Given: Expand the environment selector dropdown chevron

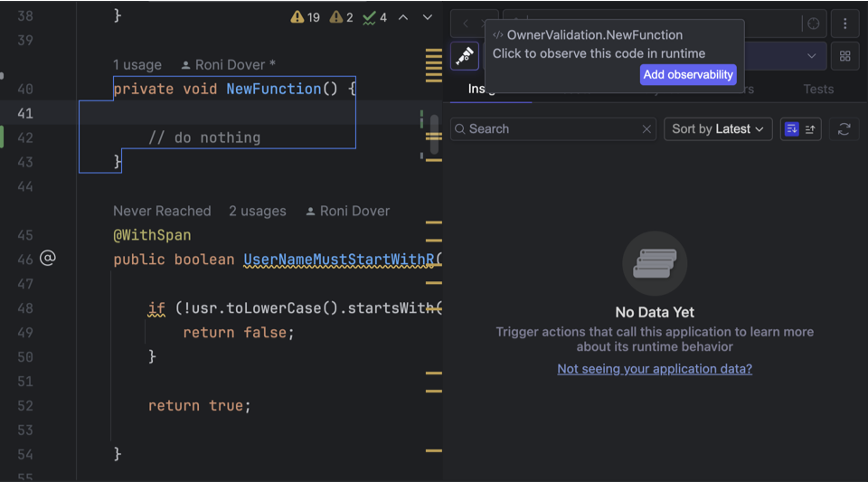Looking at the screenshot, I should (811, 56).
